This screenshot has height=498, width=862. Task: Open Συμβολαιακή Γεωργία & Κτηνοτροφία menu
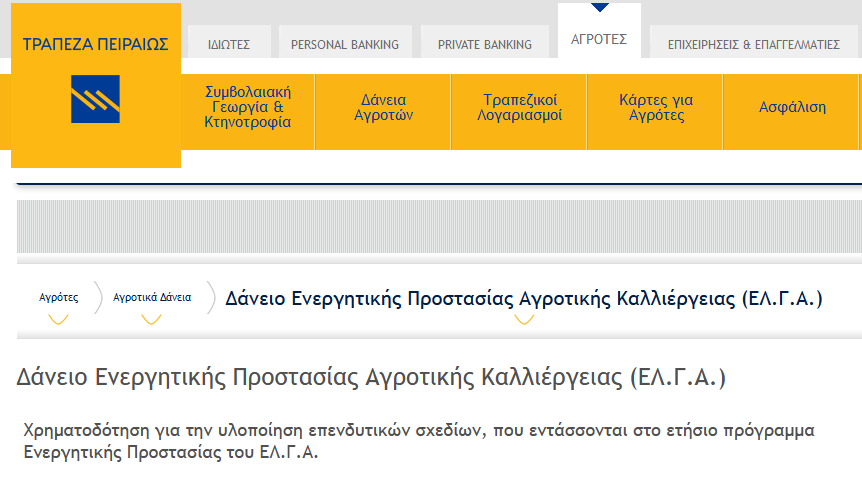point(247,107)
